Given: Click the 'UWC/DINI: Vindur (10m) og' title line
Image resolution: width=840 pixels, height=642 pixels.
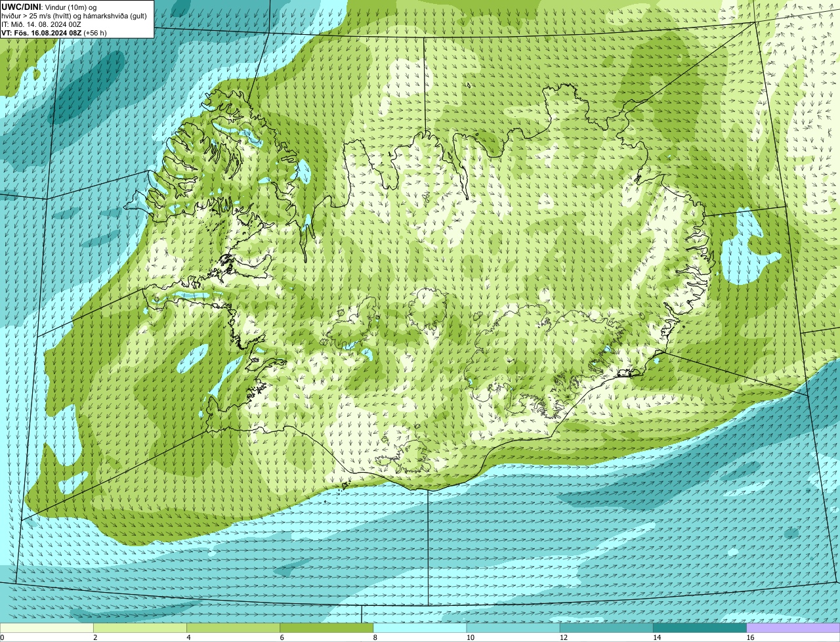Looking at the screenshot, I should [x=49, y=7].
